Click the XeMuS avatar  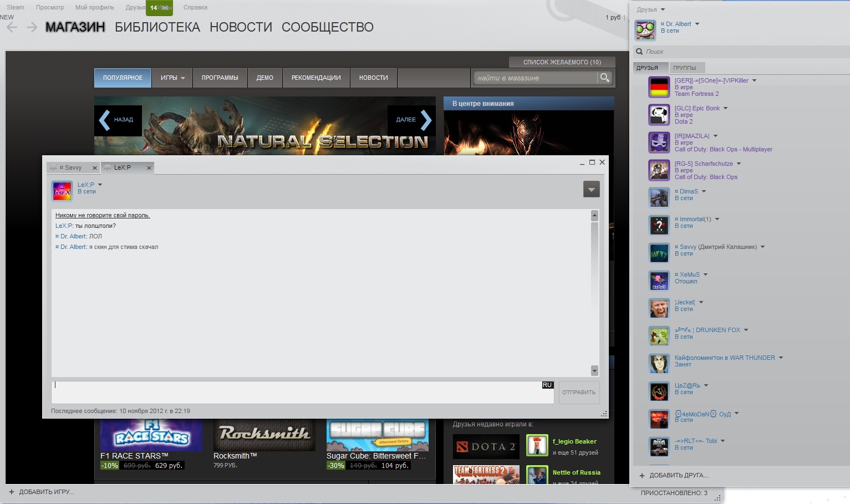[x=659, y=281]
